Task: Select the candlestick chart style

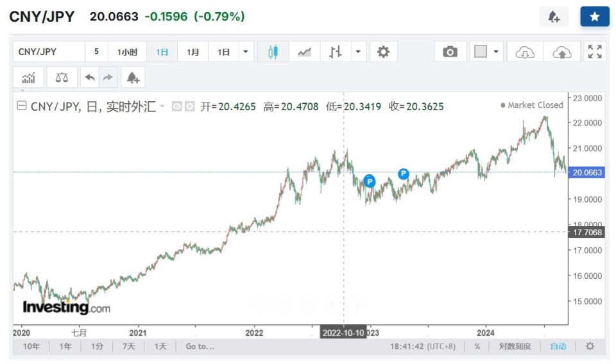Action: click(x=273, y=52)
